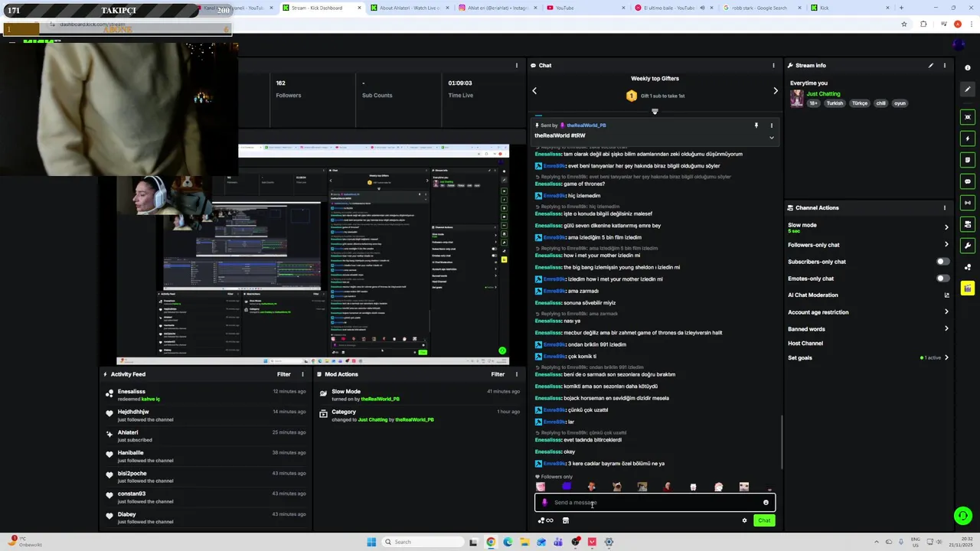The width and height of the screenshot is (980, 551).
Task: Open Activity Feed Filter
Action: coord(284,374)
